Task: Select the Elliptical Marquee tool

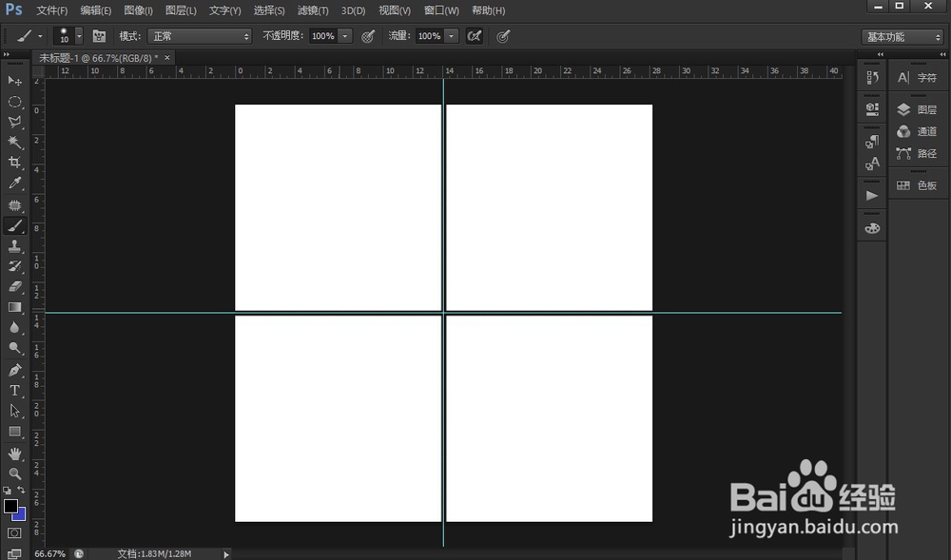Action: tap(14, 101)
